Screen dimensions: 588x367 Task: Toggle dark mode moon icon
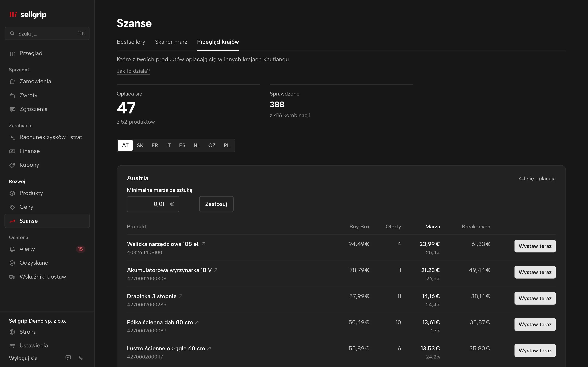(81, 358)
